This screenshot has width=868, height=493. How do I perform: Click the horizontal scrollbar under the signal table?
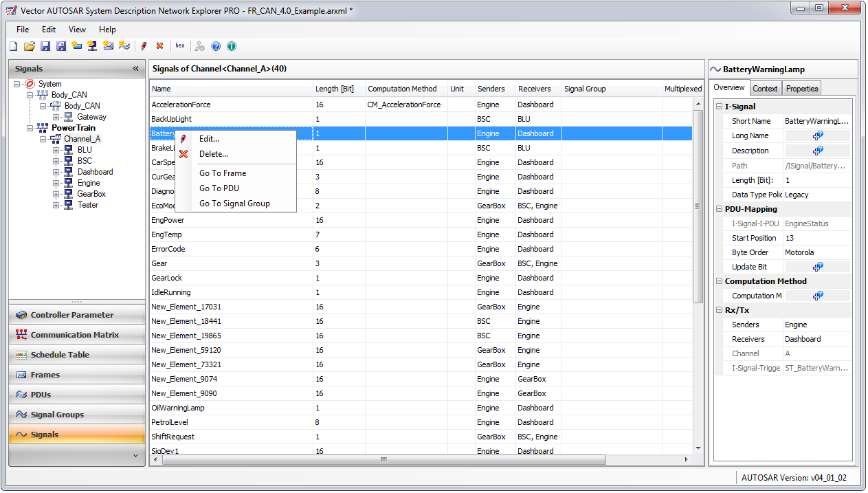click(x=385, y=459)
